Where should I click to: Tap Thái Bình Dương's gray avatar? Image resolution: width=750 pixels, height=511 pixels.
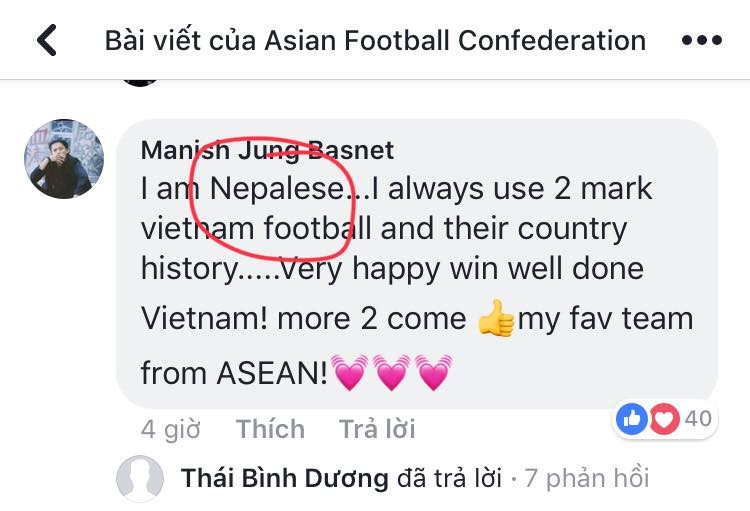tap(140, 479)
